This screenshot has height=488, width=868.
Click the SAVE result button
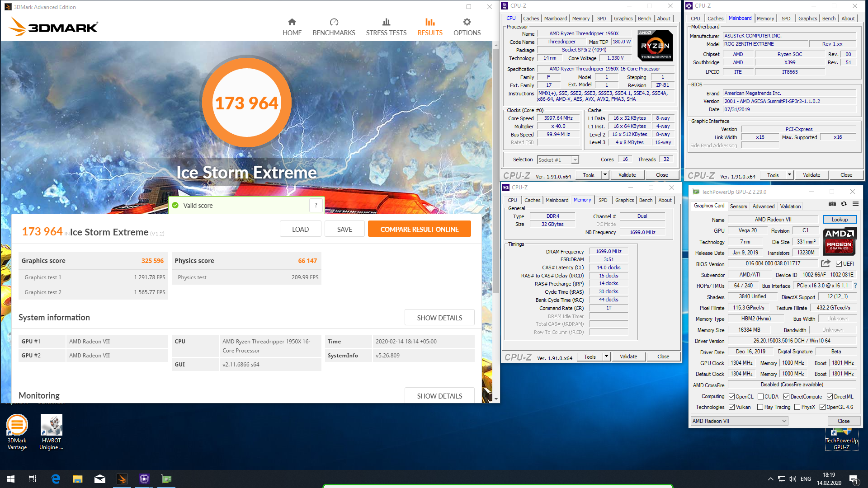click(x=344, y=229)
